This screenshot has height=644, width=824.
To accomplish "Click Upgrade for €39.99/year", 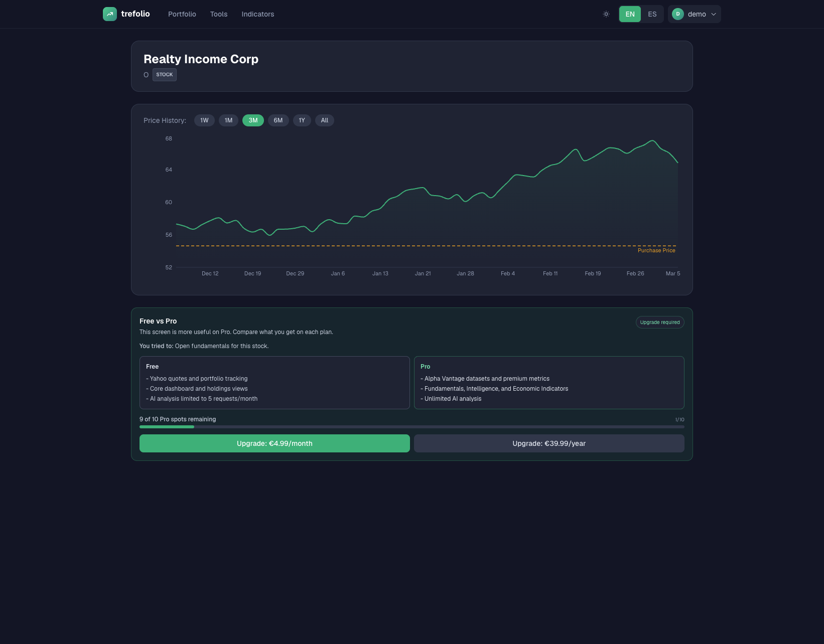I will pos(549,443).
